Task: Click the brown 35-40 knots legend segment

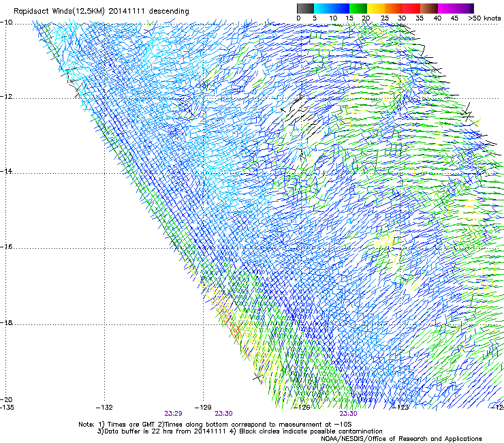Action: [x=429, y=8]
